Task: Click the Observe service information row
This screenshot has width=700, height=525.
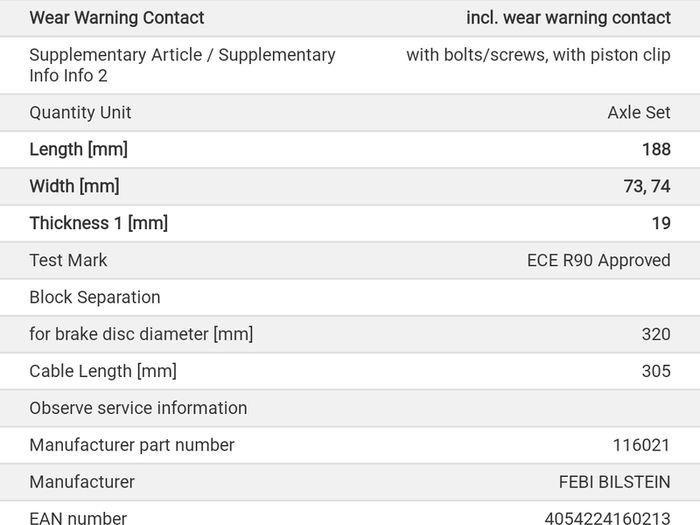Action: point(350,408)
